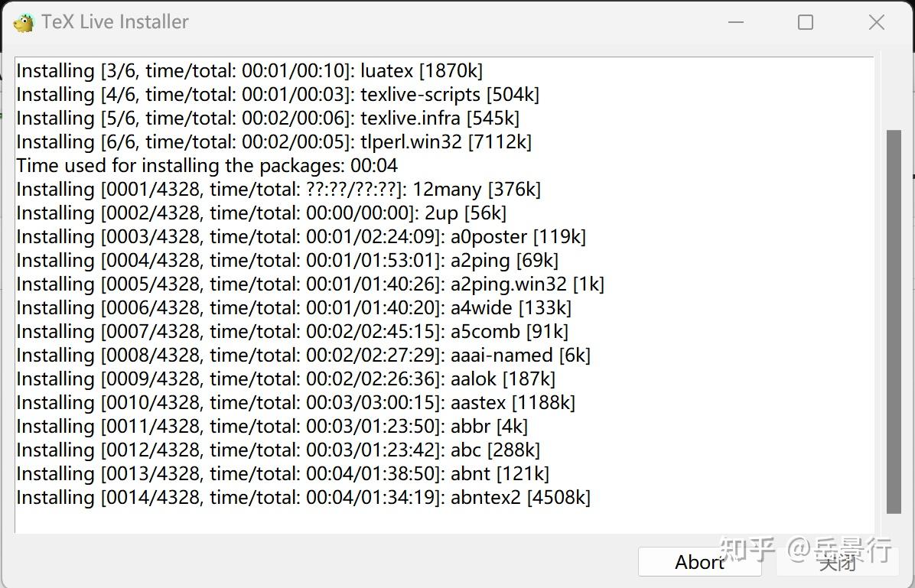Screen dimensions: 915x588
Task: Click the abntex2 [4508k] log line
Action: pos(303,498)
